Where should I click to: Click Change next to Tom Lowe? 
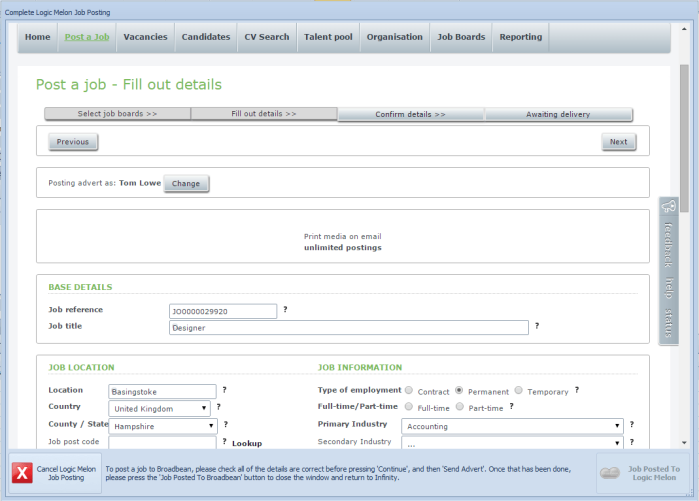(186, 183)
